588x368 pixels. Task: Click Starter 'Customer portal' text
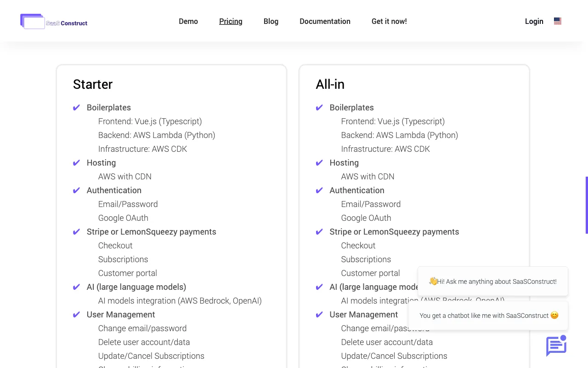click(x=128, y=273)
